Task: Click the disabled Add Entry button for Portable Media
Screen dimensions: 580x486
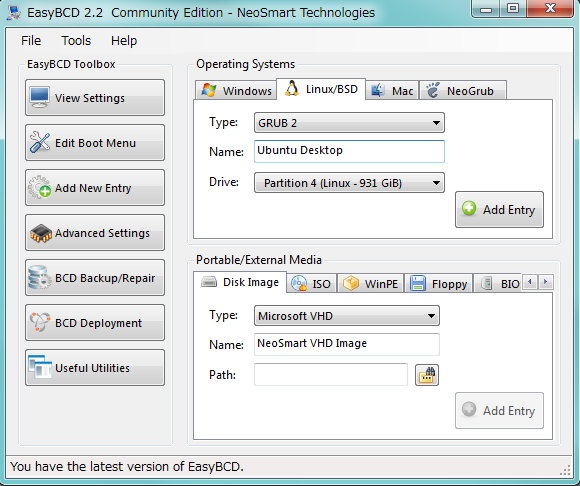Action: [x=499, y=411]
